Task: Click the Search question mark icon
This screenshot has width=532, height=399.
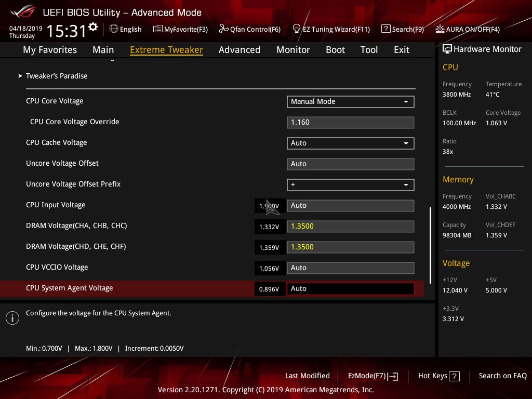Action: click(x=386, y=29)
